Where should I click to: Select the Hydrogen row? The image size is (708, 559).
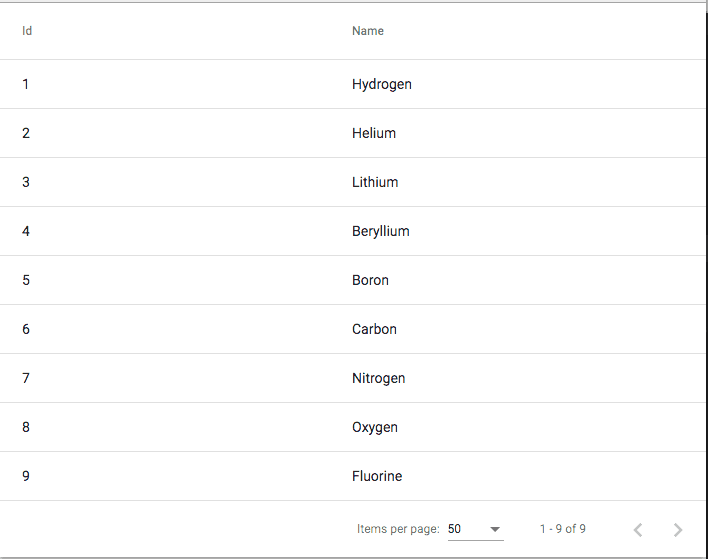[x=353, y=84]
